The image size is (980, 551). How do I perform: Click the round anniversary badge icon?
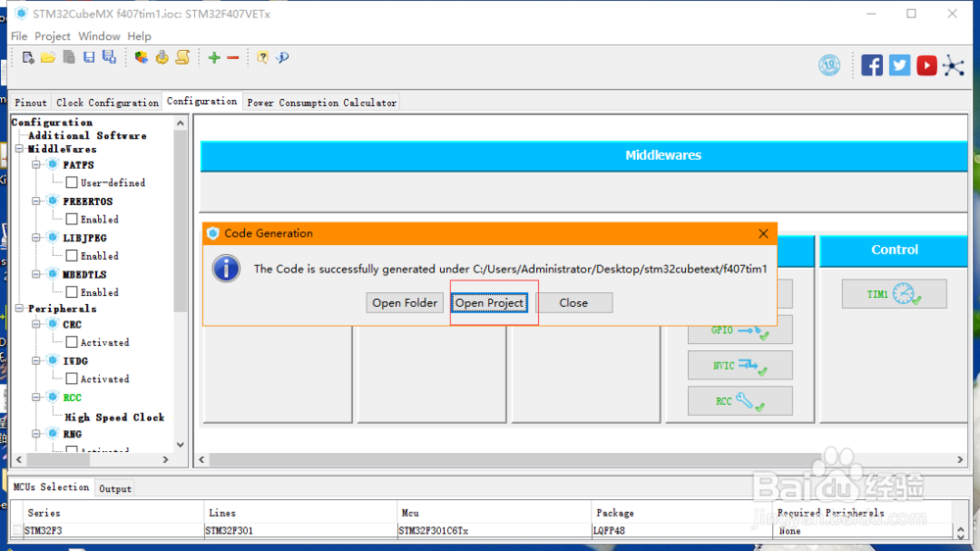[829, 65]
